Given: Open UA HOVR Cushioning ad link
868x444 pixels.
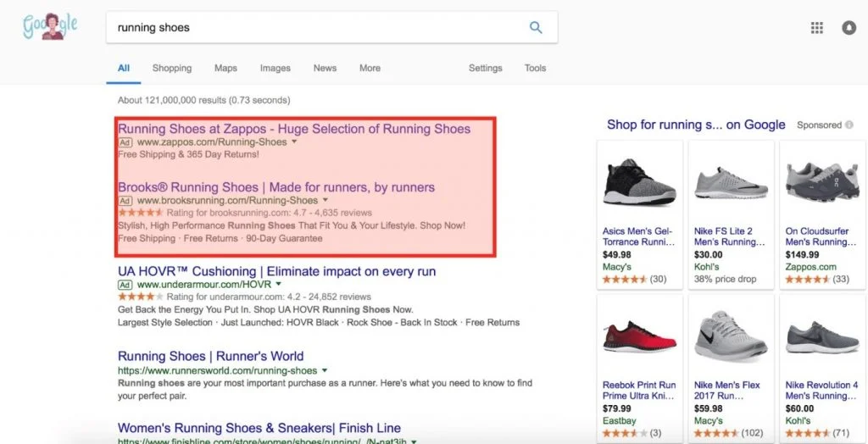Looking at the screenshot, I should 277,272.
